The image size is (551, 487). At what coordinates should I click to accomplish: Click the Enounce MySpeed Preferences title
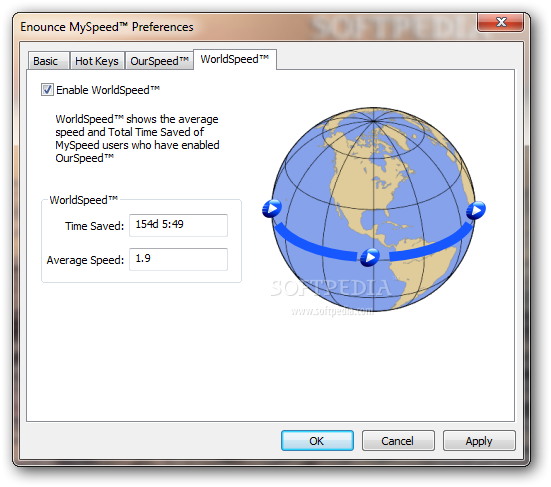(x=107, y=27)
